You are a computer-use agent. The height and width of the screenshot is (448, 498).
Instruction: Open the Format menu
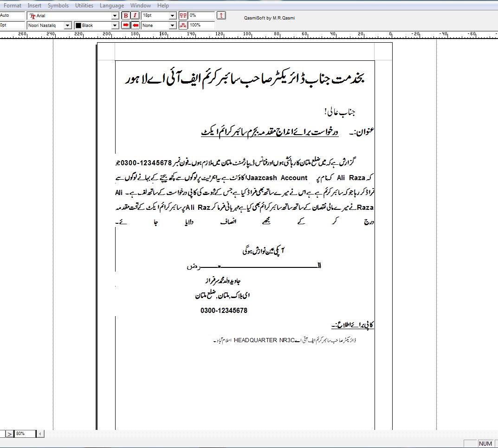point(13,5)
